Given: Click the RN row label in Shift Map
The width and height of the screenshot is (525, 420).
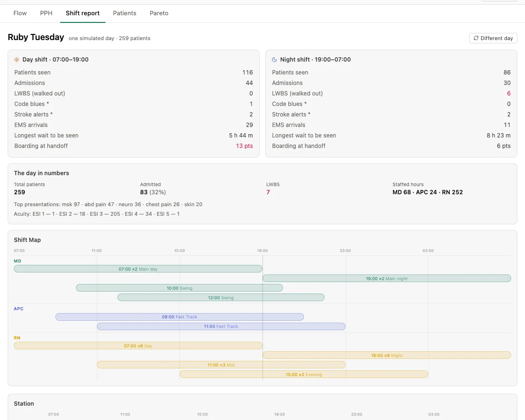Looking at the screenshot, I should coord(17,338).
